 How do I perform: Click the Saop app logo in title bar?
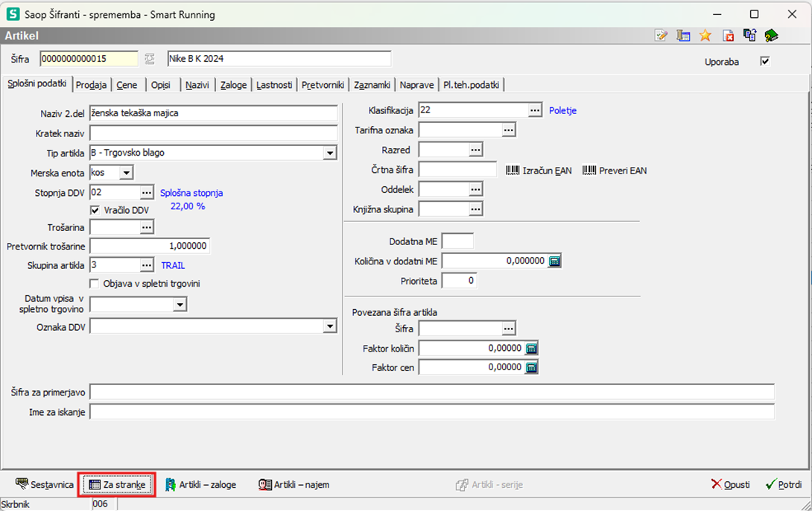tap(13, 14)
